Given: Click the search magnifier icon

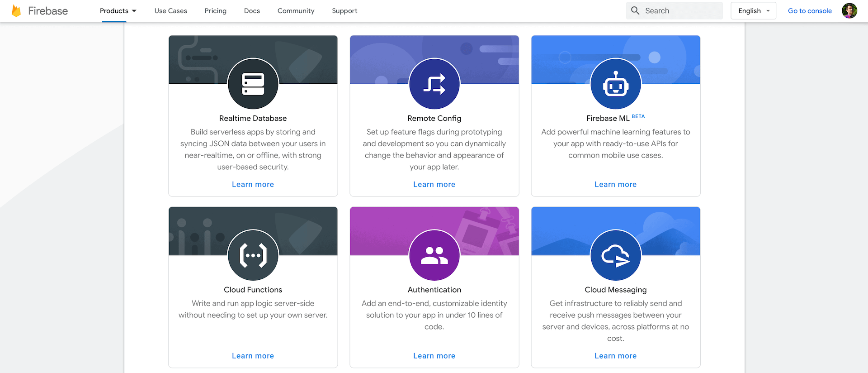Looking at the screenshot, I should tap(635, 11).
